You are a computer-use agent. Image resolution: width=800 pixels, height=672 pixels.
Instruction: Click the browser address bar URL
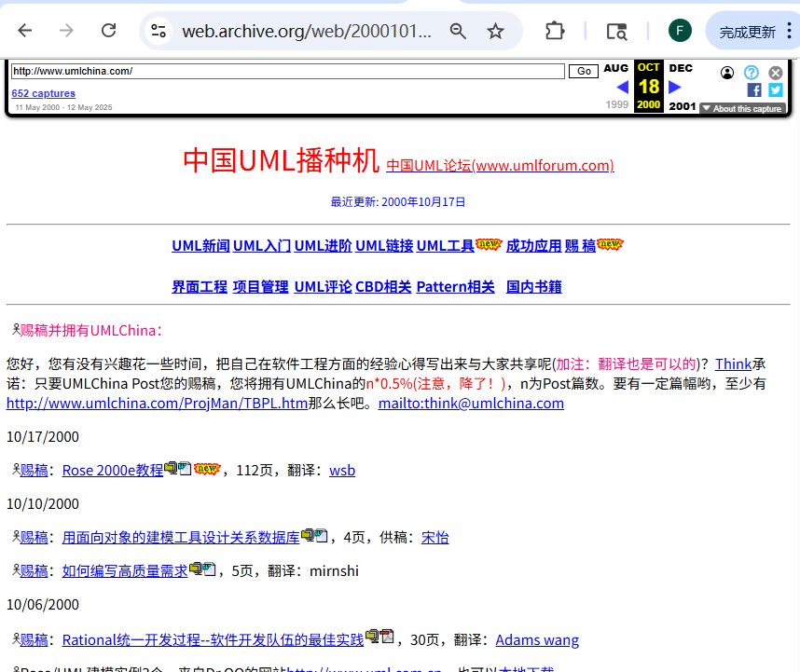(306, 31)
